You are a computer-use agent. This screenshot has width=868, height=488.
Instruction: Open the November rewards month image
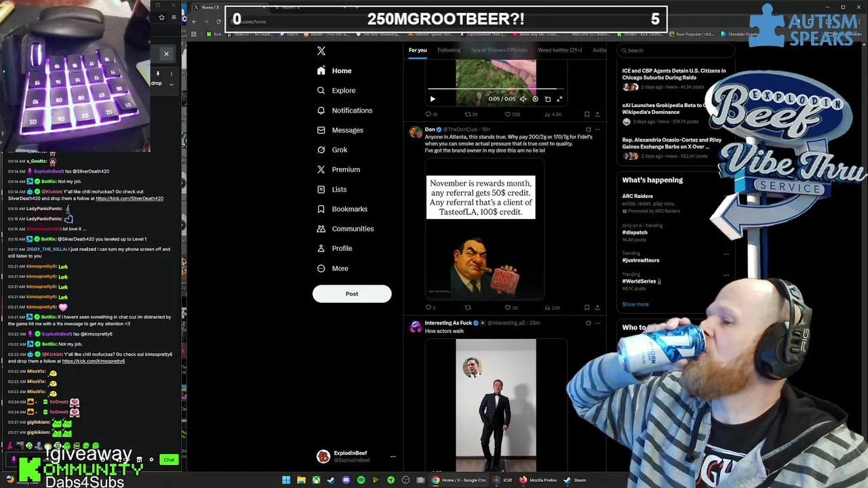[484, 229]
